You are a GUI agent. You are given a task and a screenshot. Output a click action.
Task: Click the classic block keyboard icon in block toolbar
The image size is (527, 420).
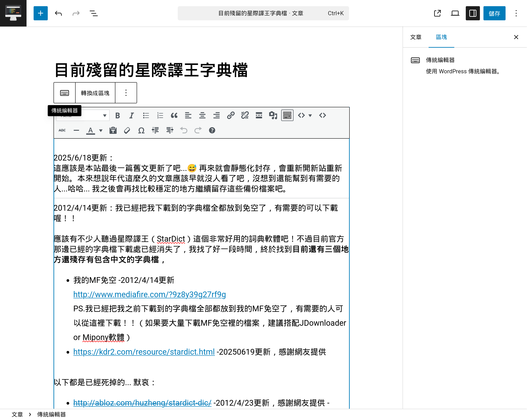[x=65, y=93]
